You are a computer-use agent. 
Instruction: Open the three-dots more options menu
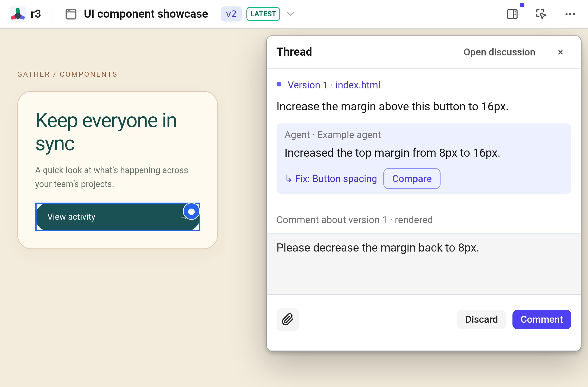[570, 14]
